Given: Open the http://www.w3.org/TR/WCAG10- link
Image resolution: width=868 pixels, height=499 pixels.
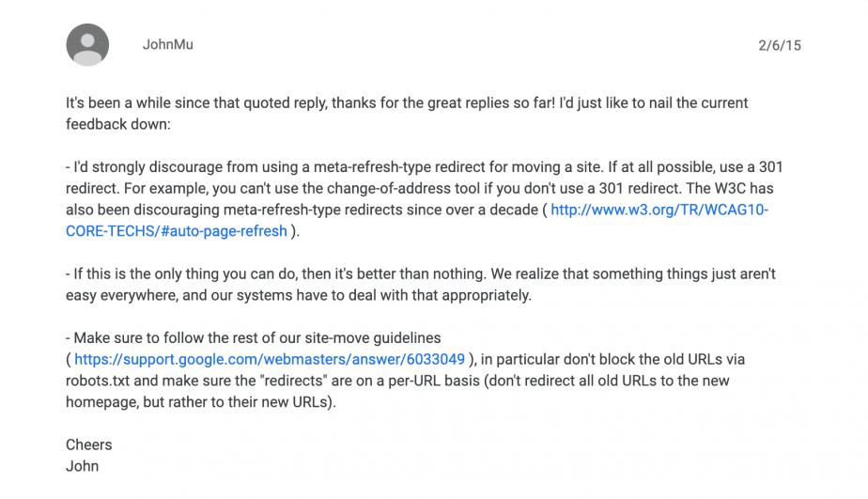Looking at the screenshot, I should click(x=659, y=210).
